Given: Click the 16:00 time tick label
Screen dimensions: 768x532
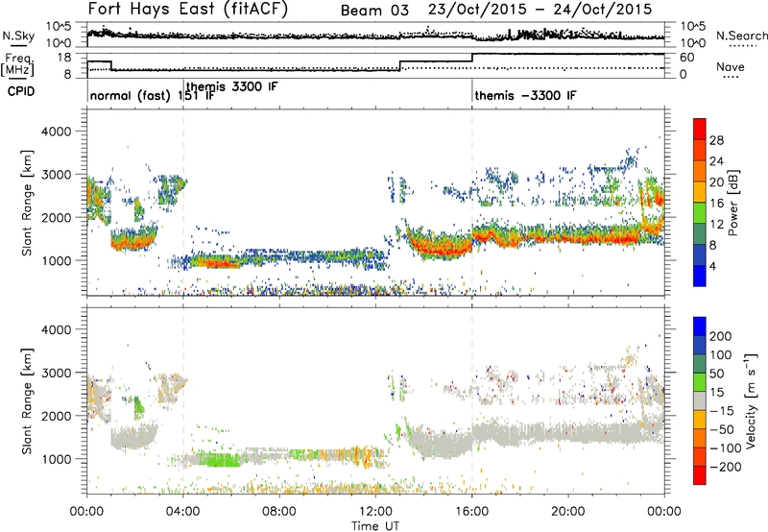Looking at the screenshot, I should pyautogui.click(x=471, y=512).
